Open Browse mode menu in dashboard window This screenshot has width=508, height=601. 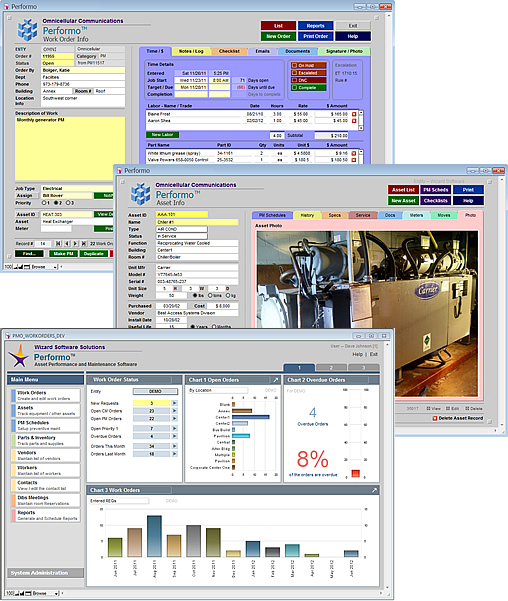pos(45,593)
